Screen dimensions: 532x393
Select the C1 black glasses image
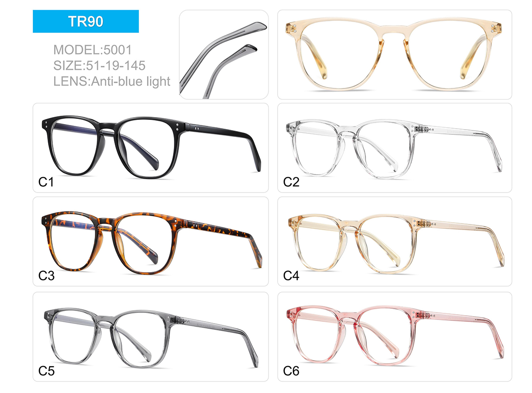click(151, 148)
